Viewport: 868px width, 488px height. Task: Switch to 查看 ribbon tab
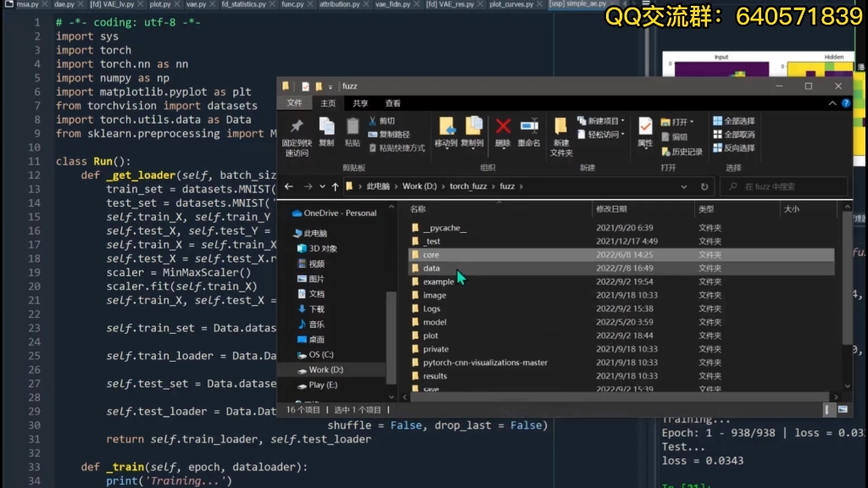[393, 103]
